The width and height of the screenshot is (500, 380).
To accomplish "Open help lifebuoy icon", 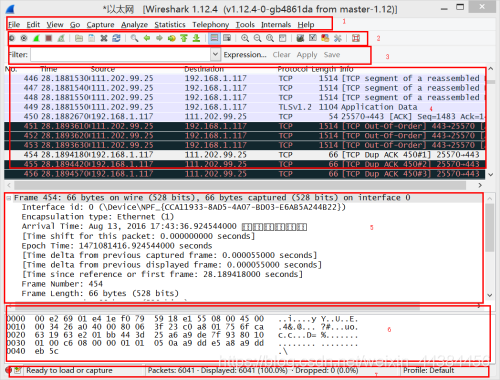I will point(356,38).
